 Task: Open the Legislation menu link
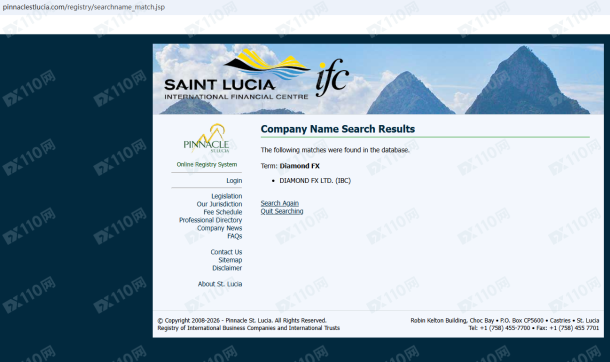tap(227, 196)
